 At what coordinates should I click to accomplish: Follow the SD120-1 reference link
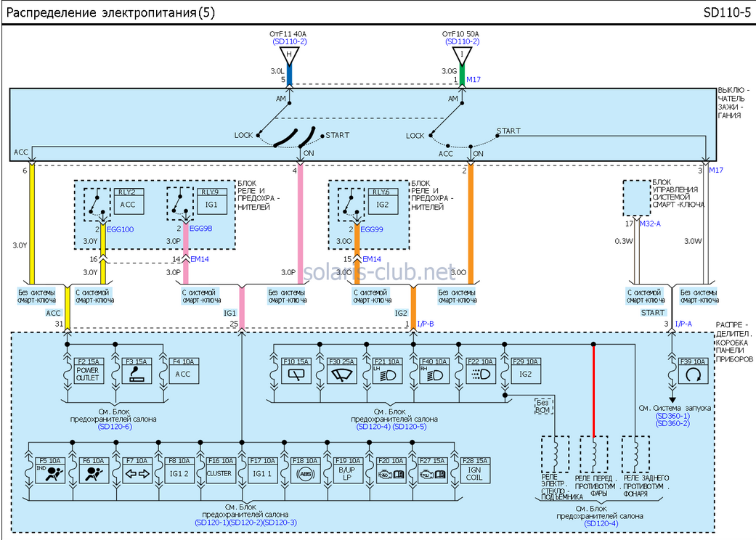tap(212, 523)
